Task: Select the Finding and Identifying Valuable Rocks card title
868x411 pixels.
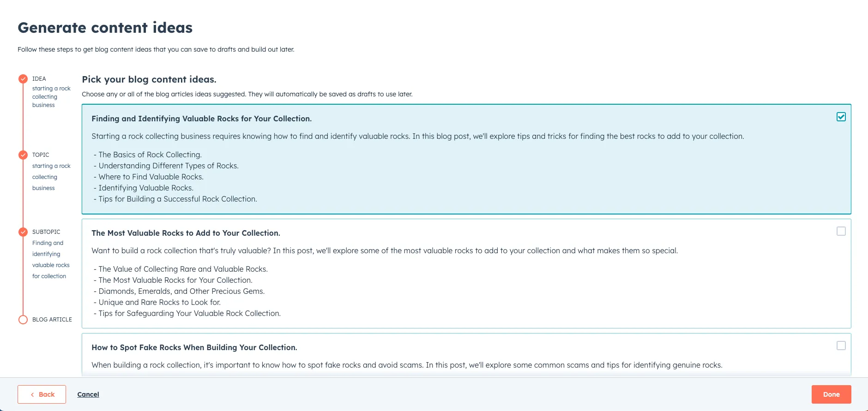Action: (x=201, y=119)
